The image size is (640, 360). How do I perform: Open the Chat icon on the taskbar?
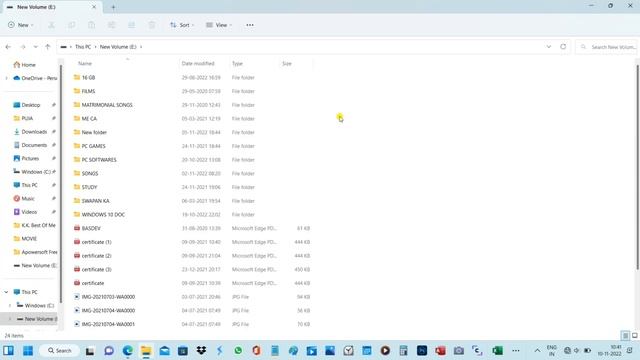pos(109,351)
